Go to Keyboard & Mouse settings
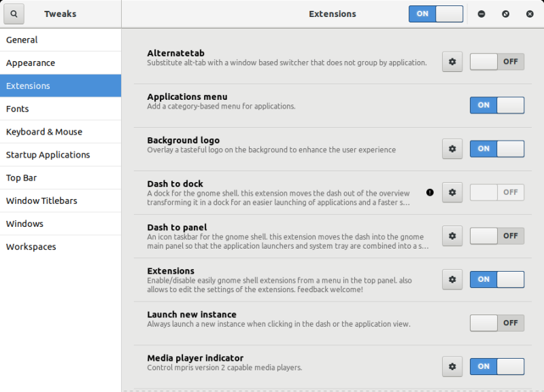 point(61,132)
